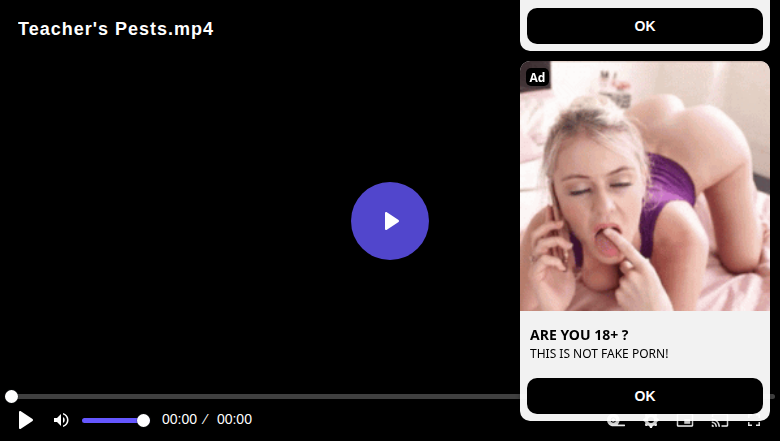This screenshot has width=780, height=441.
Task: Enter fullscreen mode icon
Action: click(754, 423)
